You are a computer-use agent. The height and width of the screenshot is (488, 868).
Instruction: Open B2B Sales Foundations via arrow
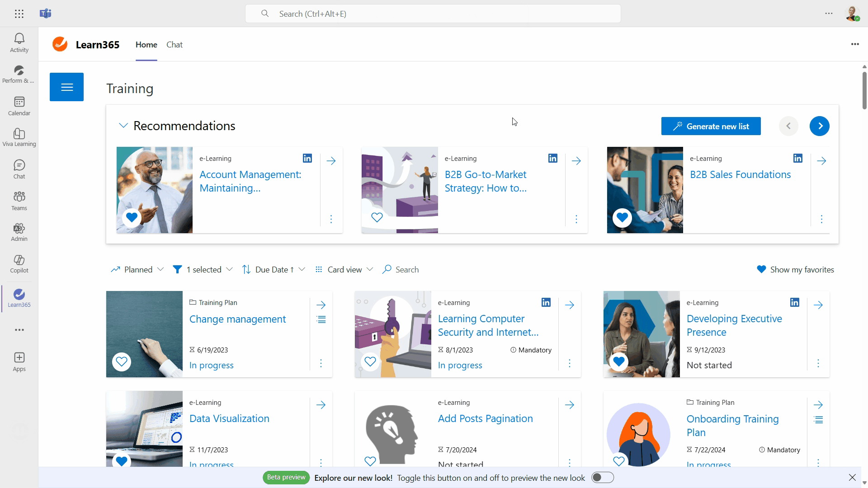point(821,161)
